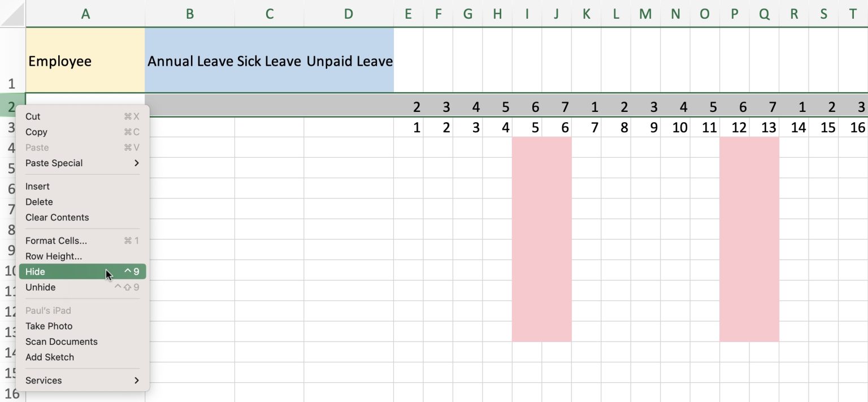Click a pink highlighted weekend cell
This screenshot has height=402, width=868.
pos(541,237)
